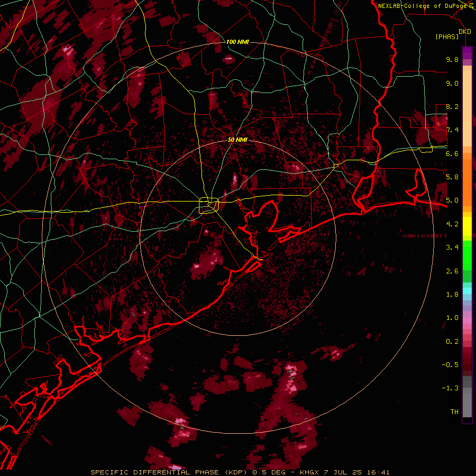476x476 pixels.
Task: Click the -0.5 legend value
Action: [450, 364]
